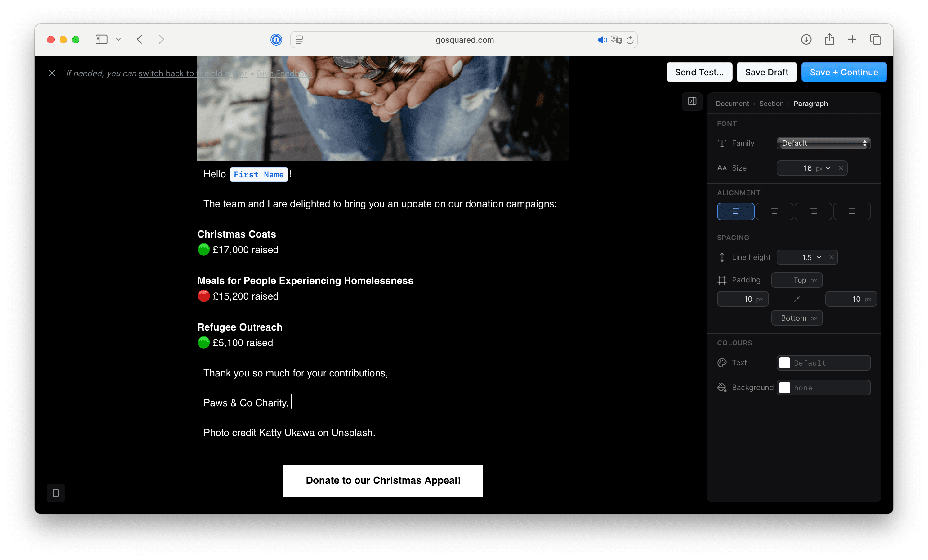
Task: Toggle mobile preview device icon
Action: click(56, 493)
